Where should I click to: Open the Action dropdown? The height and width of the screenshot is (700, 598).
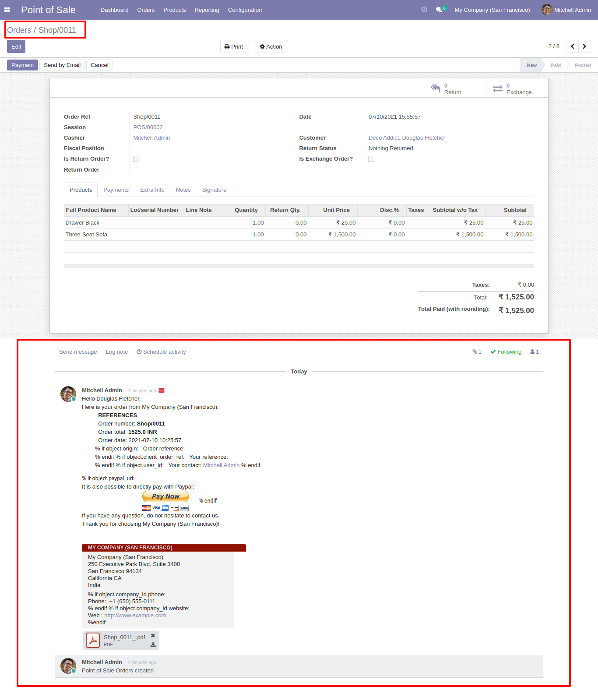[x=271, y=47]
